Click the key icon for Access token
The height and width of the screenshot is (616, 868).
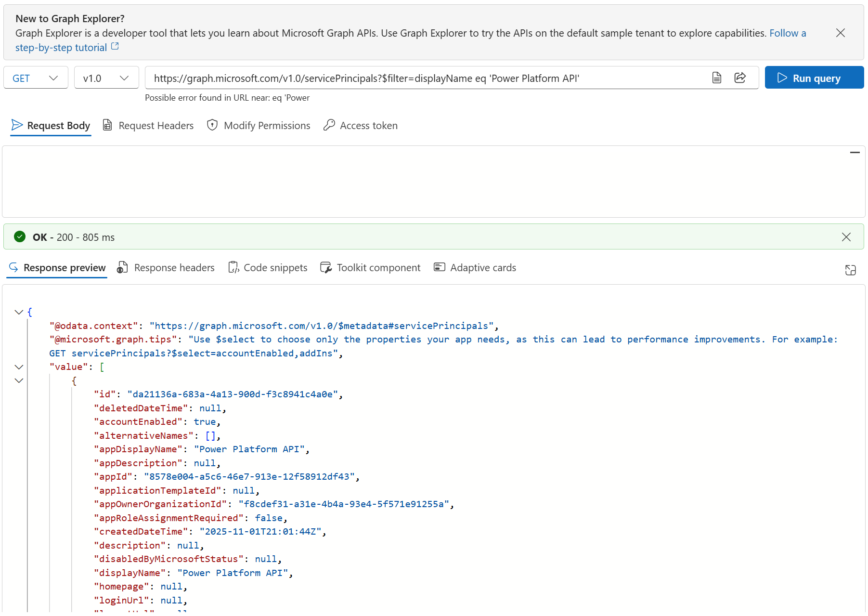point(329,125)
